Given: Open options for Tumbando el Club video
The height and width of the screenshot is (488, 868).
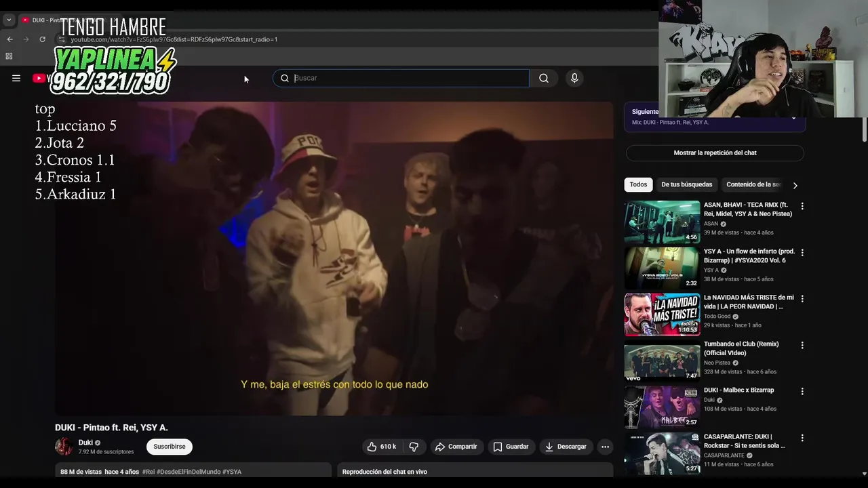Looking at the screenshot, I should (x=802, y=345).
